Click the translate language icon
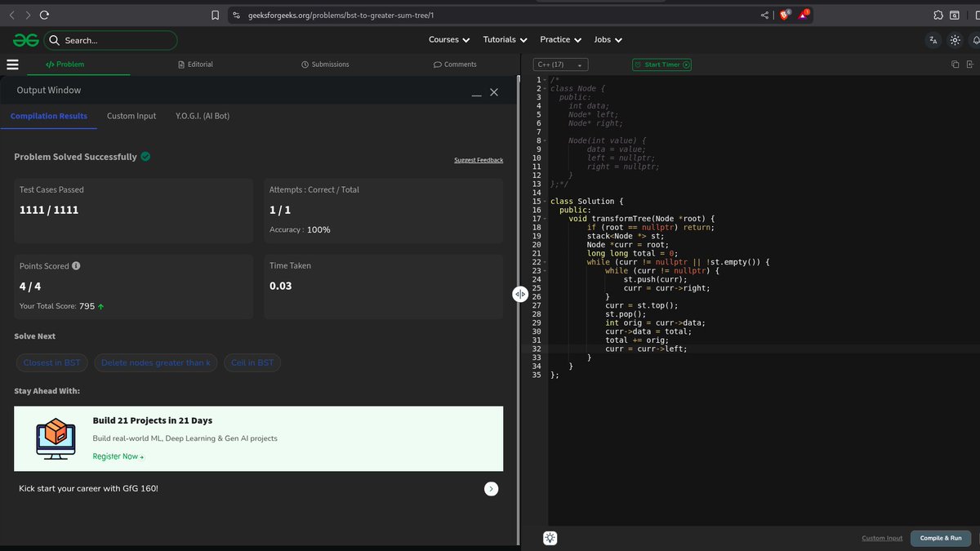Image resolution: width=980 pixels, height=551 pixels. pos(933,40)
